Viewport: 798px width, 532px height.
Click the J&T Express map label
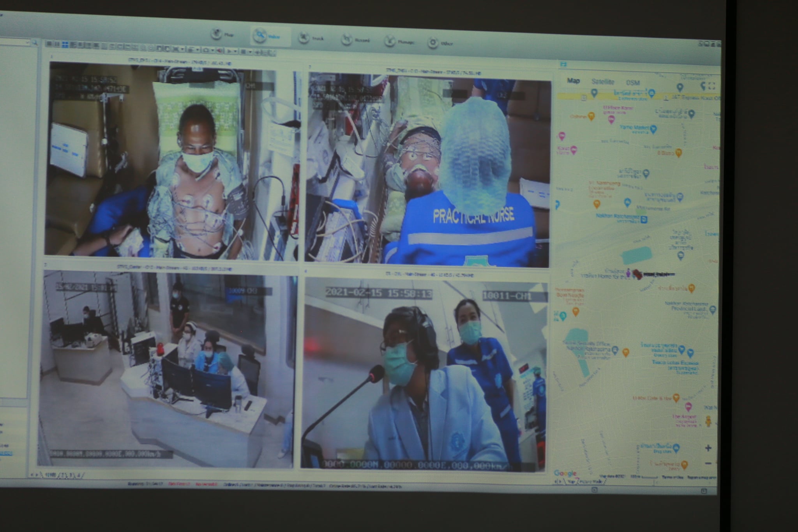(696, 98)
